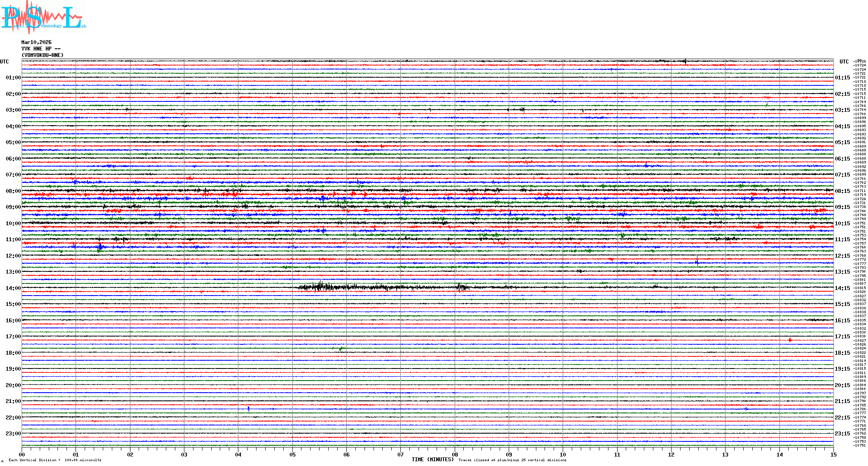Select the 23:00 hour label
The image size is (868, 466).
click(x=13, y=434)
